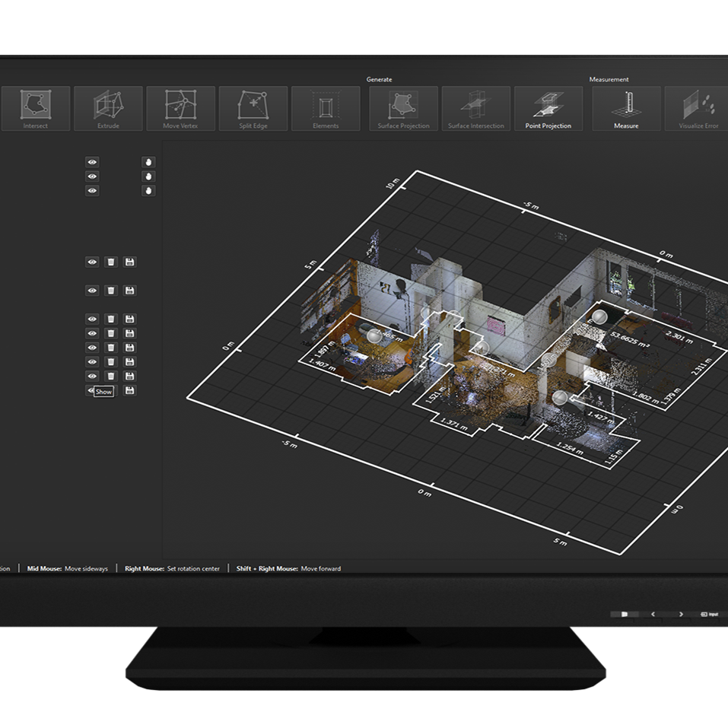Click the "2.301 m" measurement label
This screenshot has width=728, height=728.
(679, 338)
